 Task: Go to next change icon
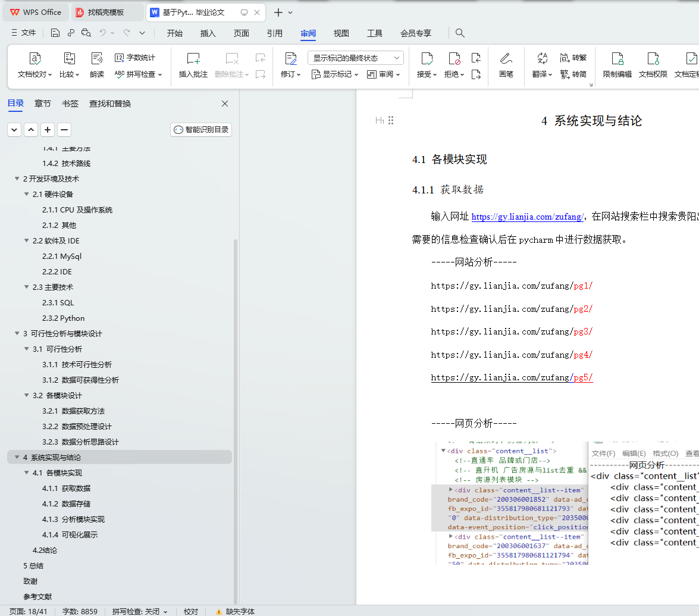tap(476, 74)
